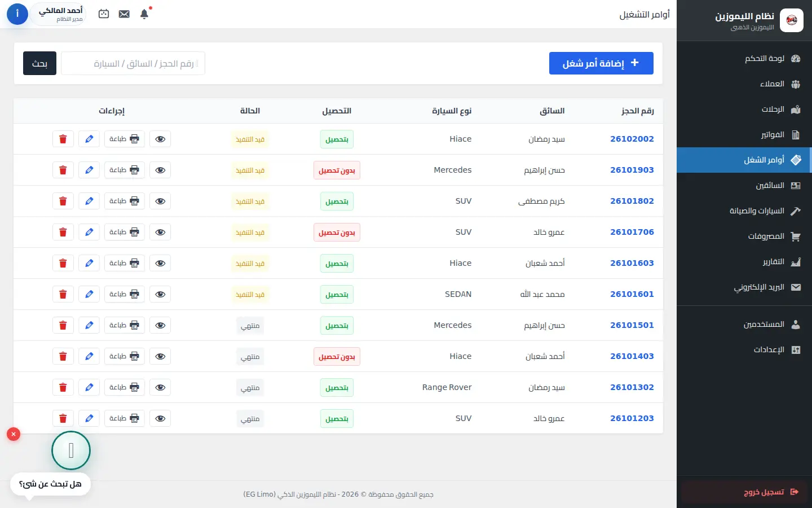This screenshot has width=812, height=508.
Task: Open لوحة التحكم dashboard in sidebar
Action: (x=744, y=58)
